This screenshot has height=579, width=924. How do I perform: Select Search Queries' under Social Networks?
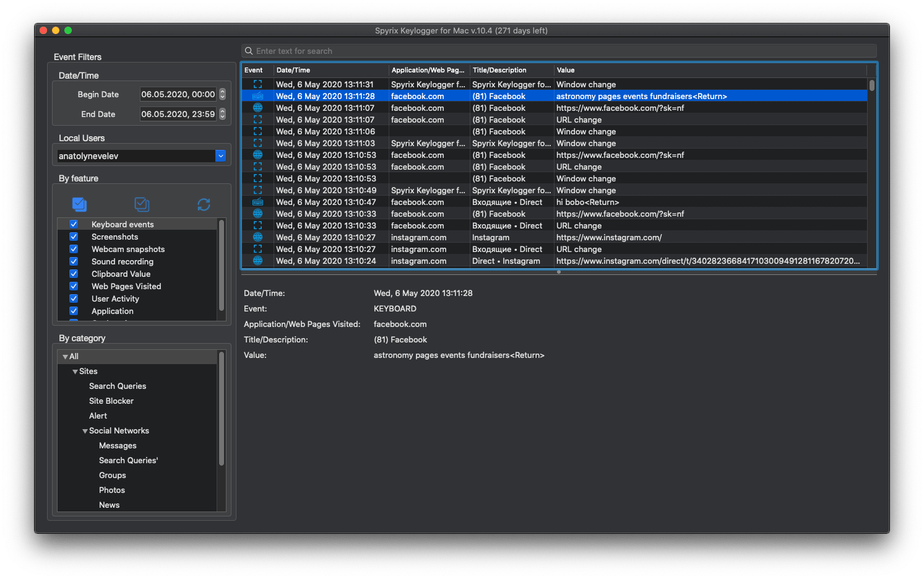(x=128, y=460)
